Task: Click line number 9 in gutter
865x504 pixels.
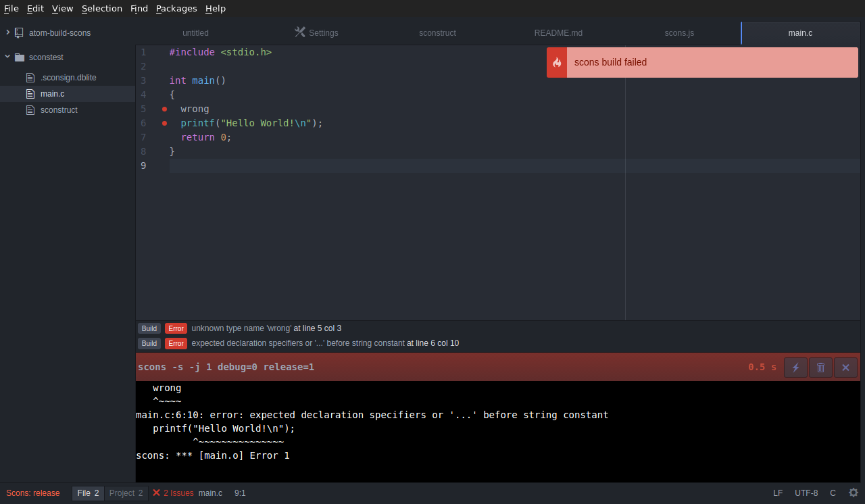Action: (x=143, y=166)
